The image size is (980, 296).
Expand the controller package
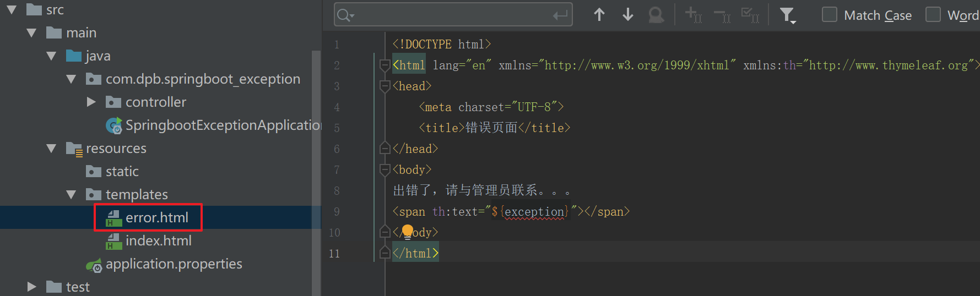91,102
